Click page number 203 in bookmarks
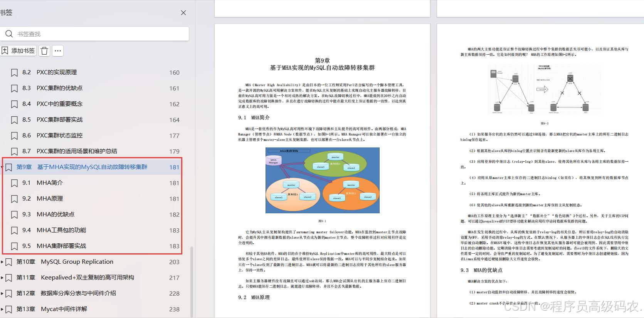The width and height of the screenshot is (644, 318). [174, 262]
